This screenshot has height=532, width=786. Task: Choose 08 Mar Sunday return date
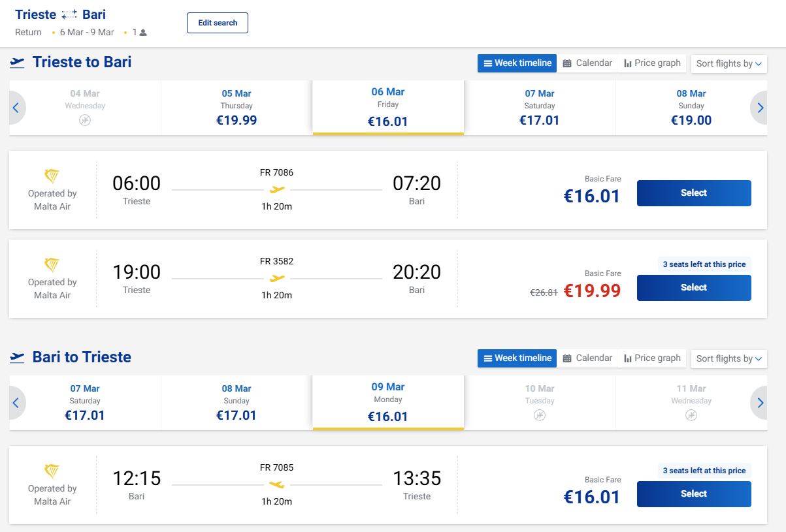[237, 403]
